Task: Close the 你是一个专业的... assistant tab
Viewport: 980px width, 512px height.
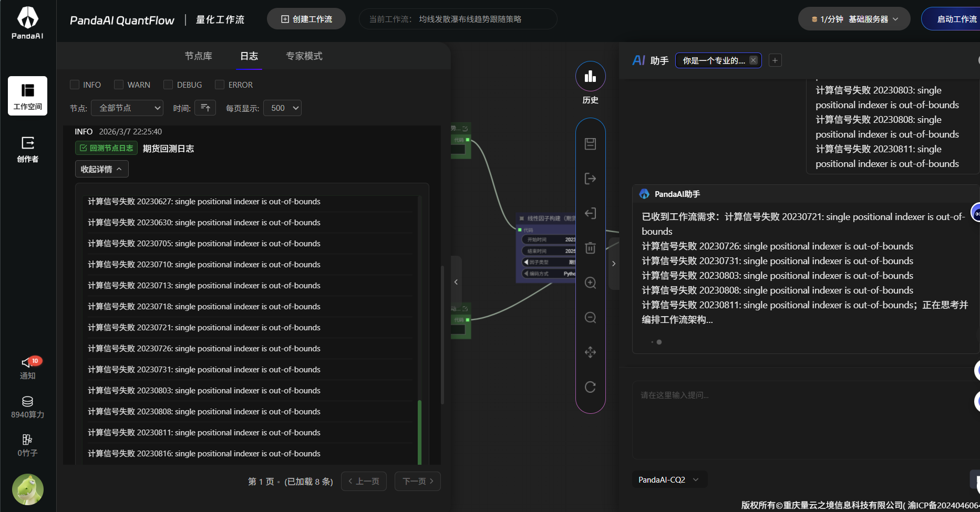Action: (753, 60)
